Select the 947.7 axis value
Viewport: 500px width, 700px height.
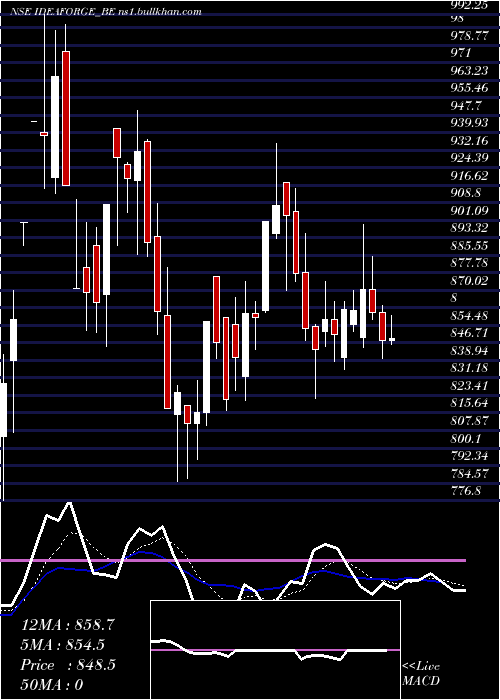(x=467, y=105)
